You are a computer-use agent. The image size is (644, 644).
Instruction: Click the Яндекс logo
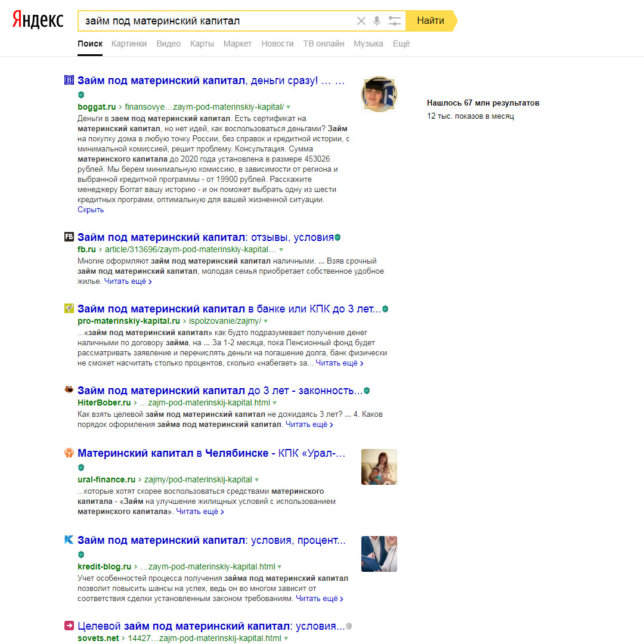click(38, 20)
